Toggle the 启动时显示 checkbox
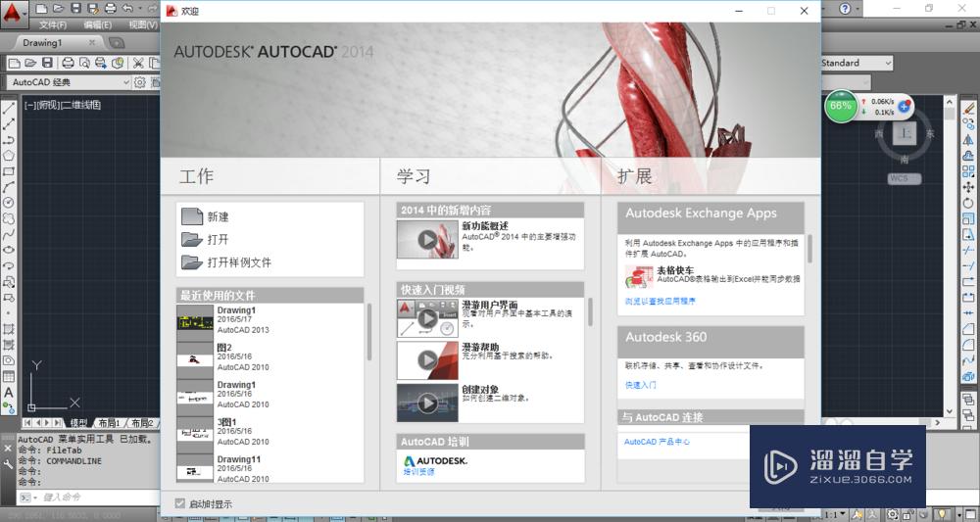 click(x=180, y=503)
